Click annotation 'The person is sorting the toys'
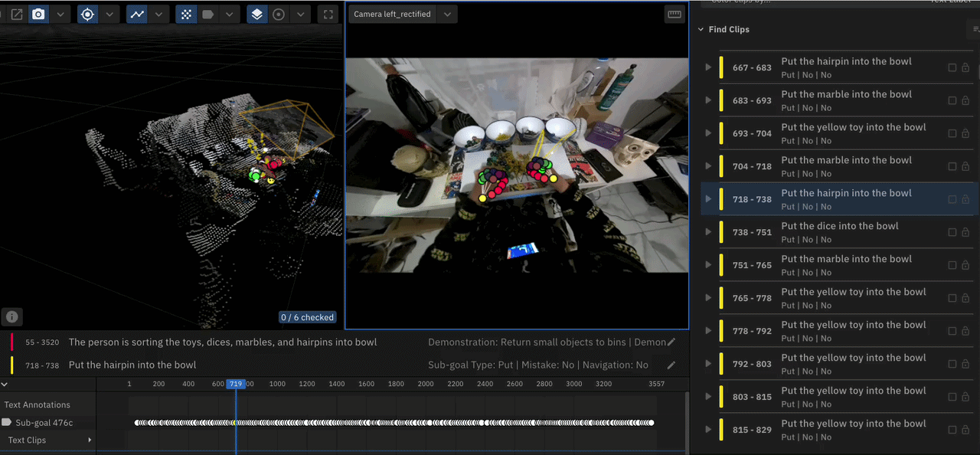The width and height of the screenshot is (980, 455). tap(222, 342)
